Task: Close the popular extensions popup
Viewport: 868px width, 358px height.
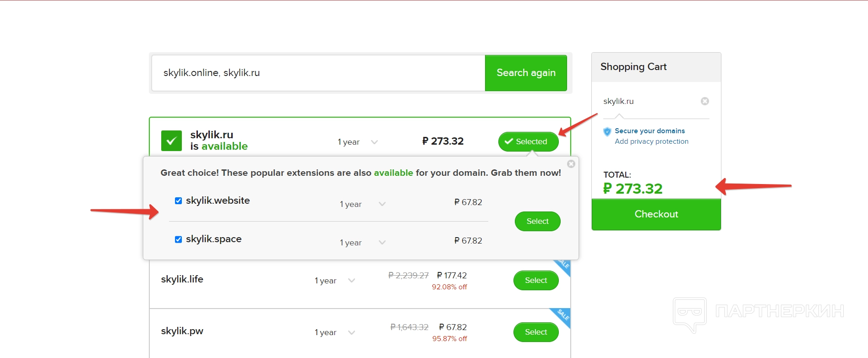Action: click(571, 164)
